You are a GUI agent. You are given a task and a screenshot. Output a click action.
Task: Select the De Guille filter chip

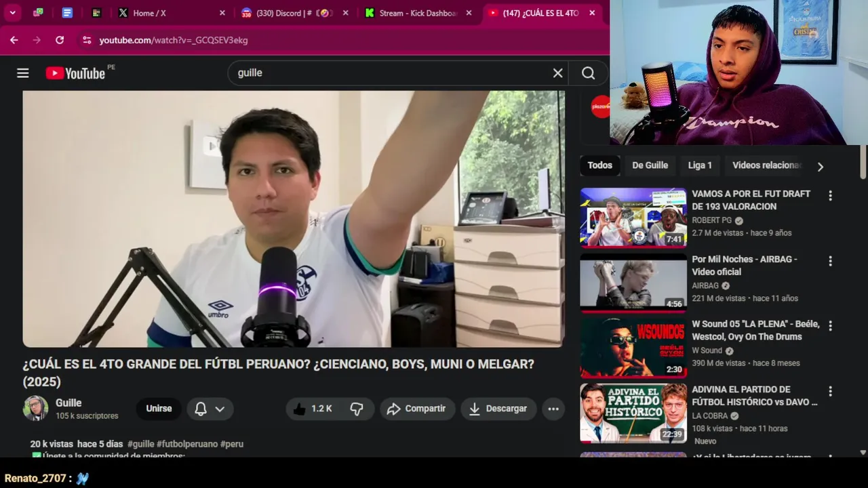click(x=650, y=165)
